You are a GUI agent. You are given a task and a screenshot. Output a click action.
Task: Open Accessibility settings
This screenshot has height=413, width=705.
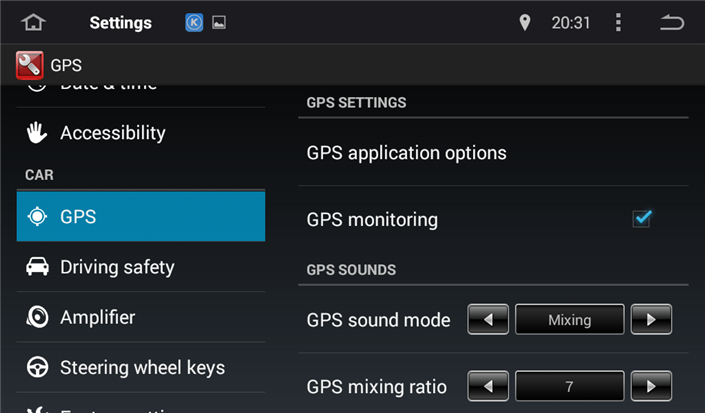tap(141, 133)
